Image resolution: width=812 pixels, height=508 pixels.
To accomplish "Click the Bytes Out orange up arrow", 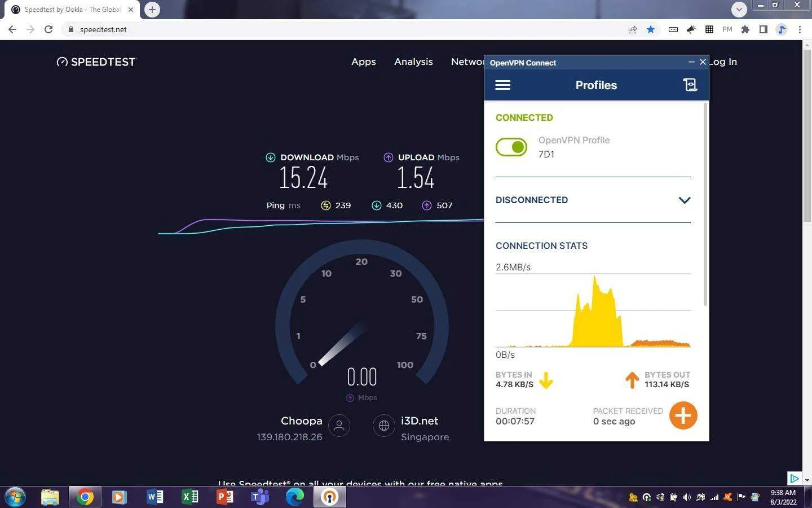I will pyautogui.click(x=632, y=380).
